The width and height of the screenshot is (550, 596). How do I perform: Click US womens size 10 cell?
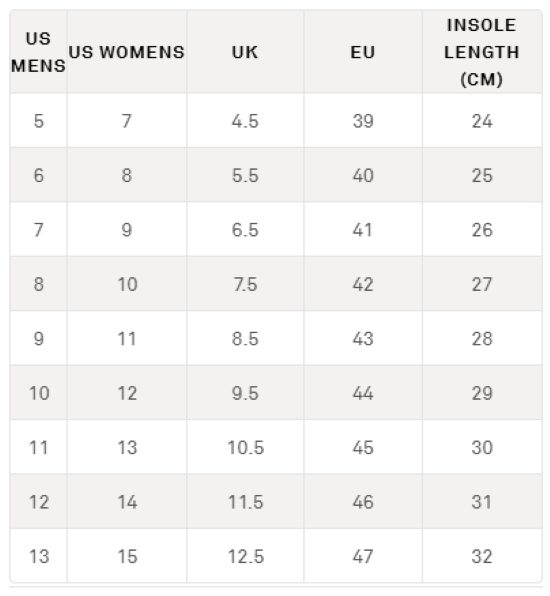pos(127,284)
